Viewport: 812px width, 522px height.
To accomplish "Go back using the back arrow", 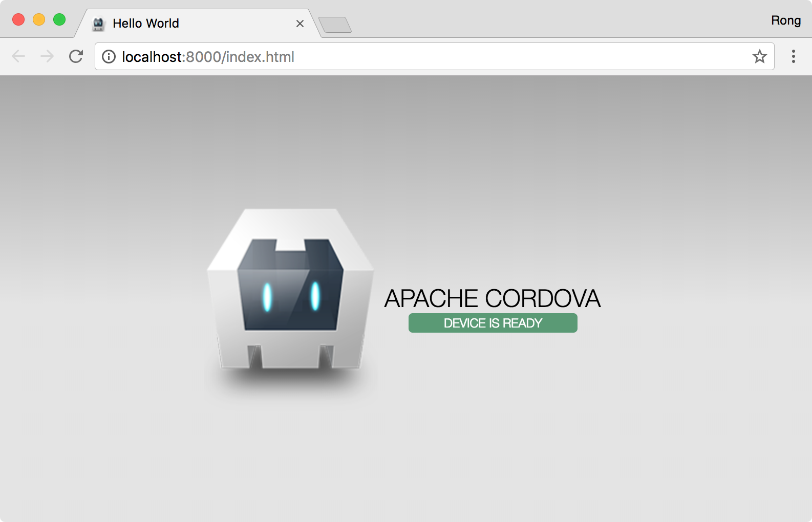I will click(x=18, y=56).
